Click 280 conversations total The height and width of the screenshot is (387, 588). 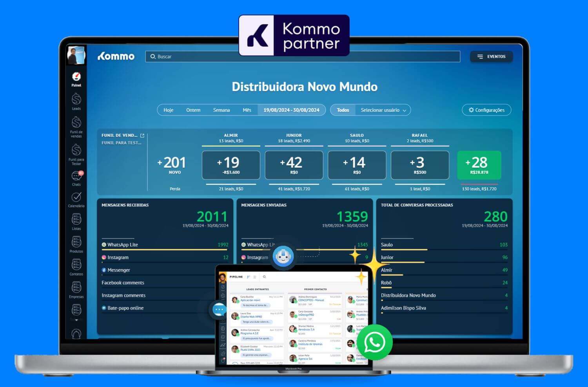coord(495,217)
